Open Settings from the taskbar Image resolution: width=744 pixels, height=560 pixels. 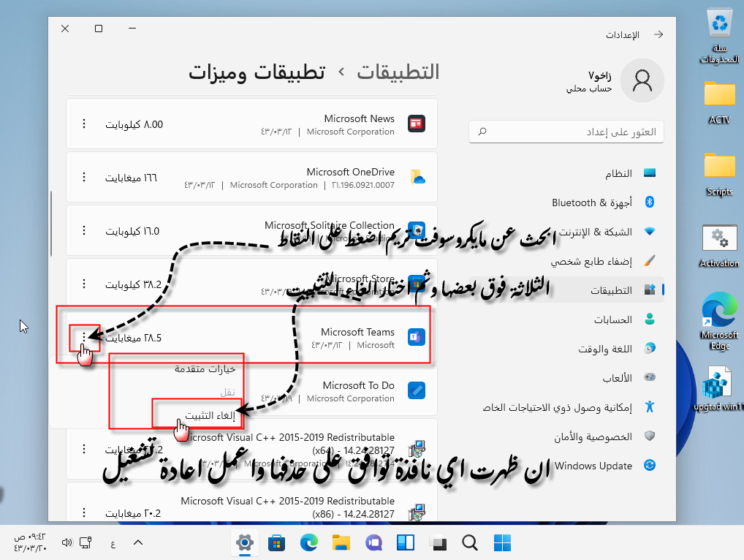click(244, 542)
